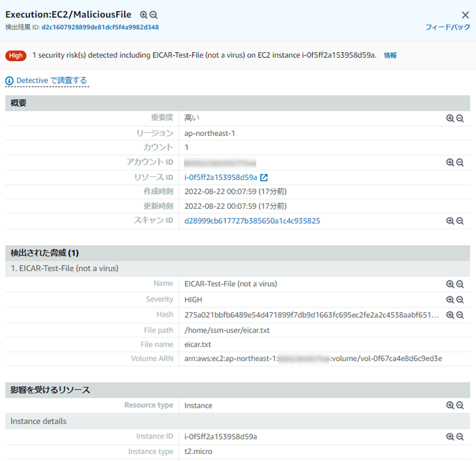Image resolution: width=476 pixels, height=461 pixels.
Task: Exclude filter for threat Name row
Action: [x=460, y=284]
